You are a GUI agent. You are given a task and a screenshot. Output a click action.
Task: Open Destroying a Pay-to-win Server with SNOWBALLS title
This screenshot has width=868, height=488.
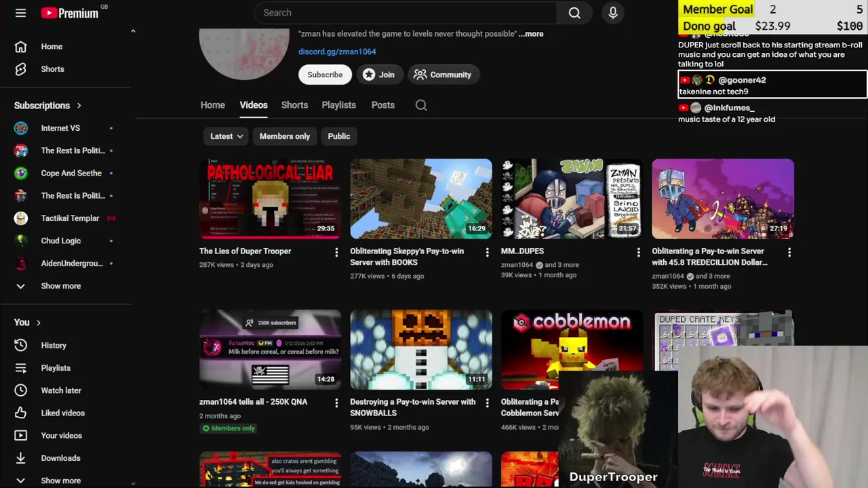[413, 407]
